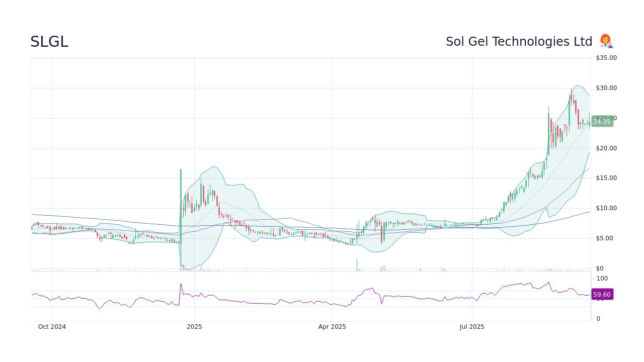Select the SLGL ticker symbol

pos(49,42)
